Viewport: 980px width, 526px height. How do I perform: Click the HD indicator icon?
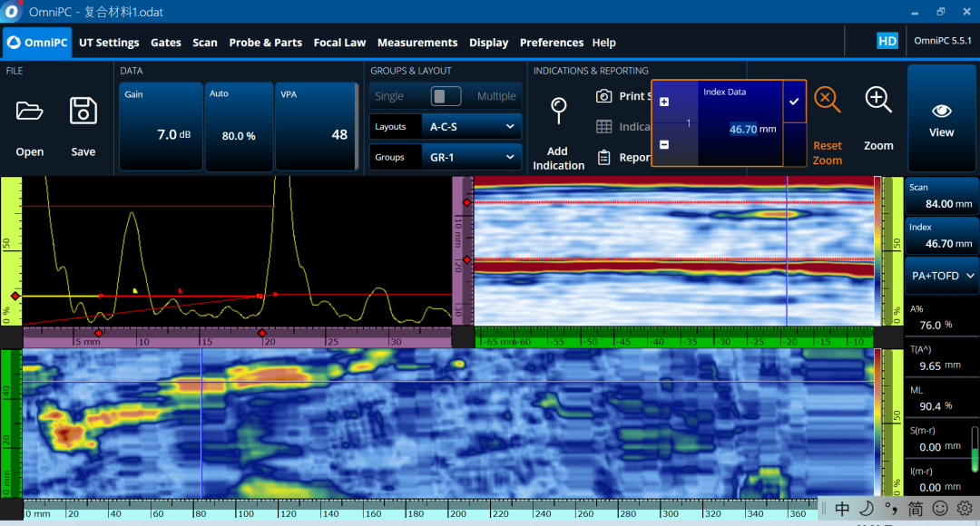coord(887,41)
